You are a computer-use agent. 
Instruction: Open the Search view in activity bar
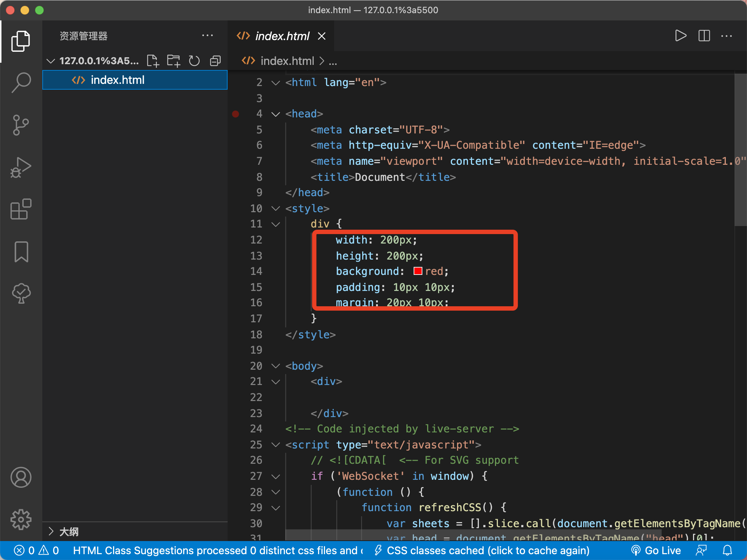coord(21,82)
